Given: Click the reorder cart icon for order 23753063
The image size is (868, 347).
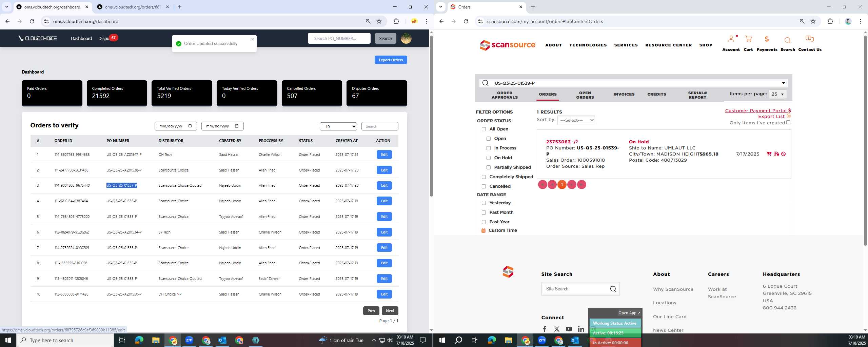Looking at the screenshot, I should (x=769, y=154).
